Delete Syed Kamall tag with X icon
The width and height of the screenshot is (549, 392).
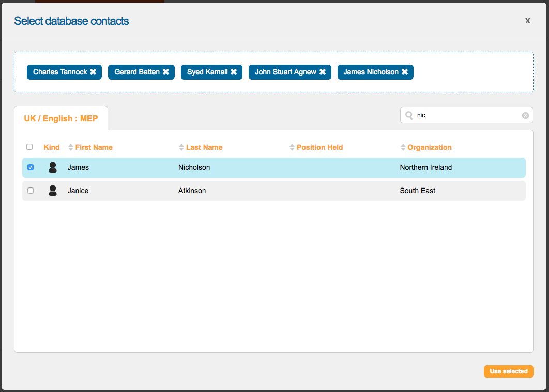(x=234, y=72)
